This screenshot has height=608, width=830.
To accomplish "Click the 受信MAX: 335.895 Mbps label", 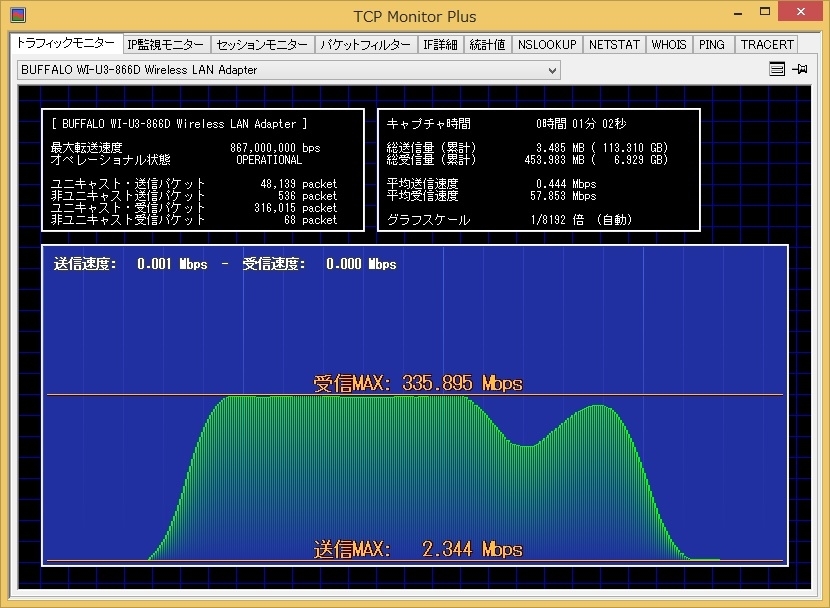I will pos(418,383).
